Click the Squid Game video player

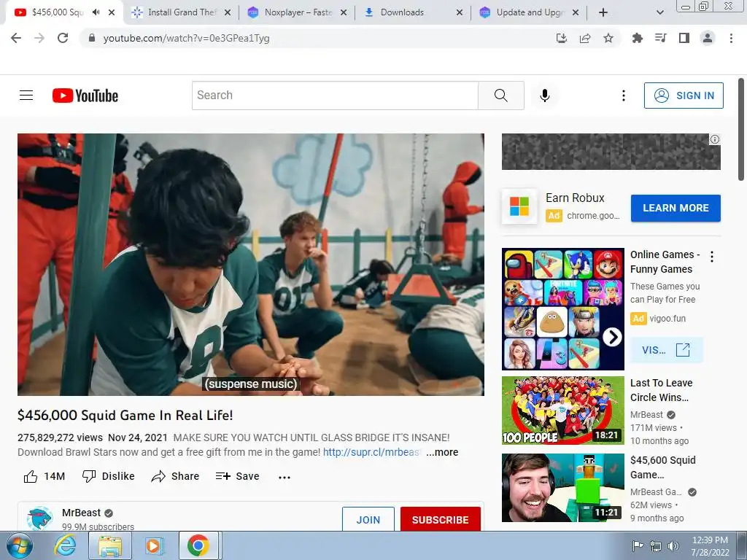click(x=251, y=264)
